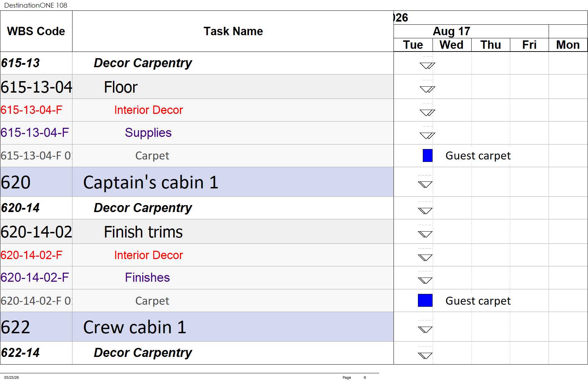Click the Captain's cabin 1 summary triangle marker
The image size is (588, 382).
pos(425,185)
